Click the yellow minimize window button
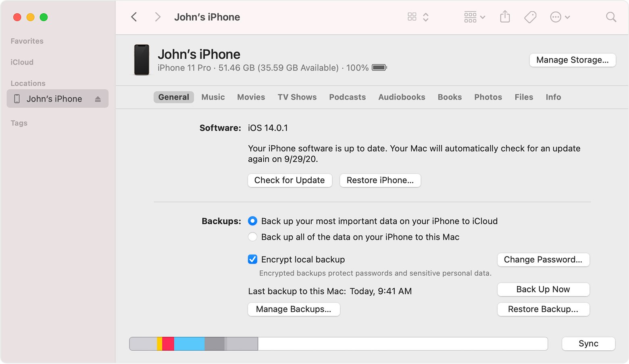Viewport: 629px width, 364px height. 30,17
